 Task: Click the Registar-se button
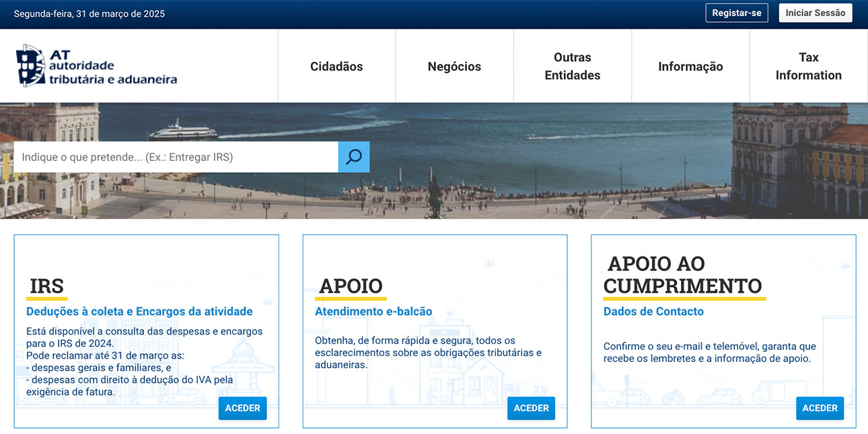[x=736, y=13]
